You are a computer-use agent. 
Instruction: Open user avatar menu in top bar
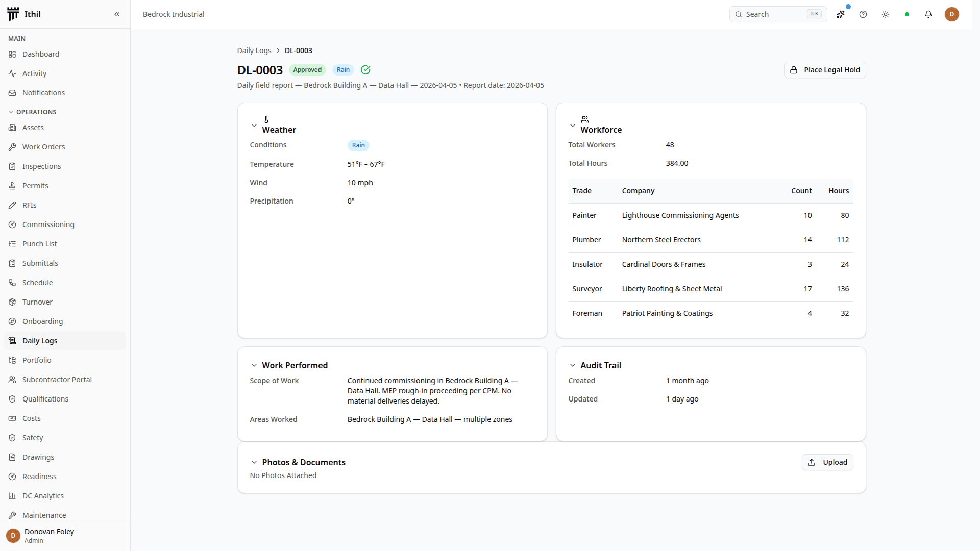[952, 14]
